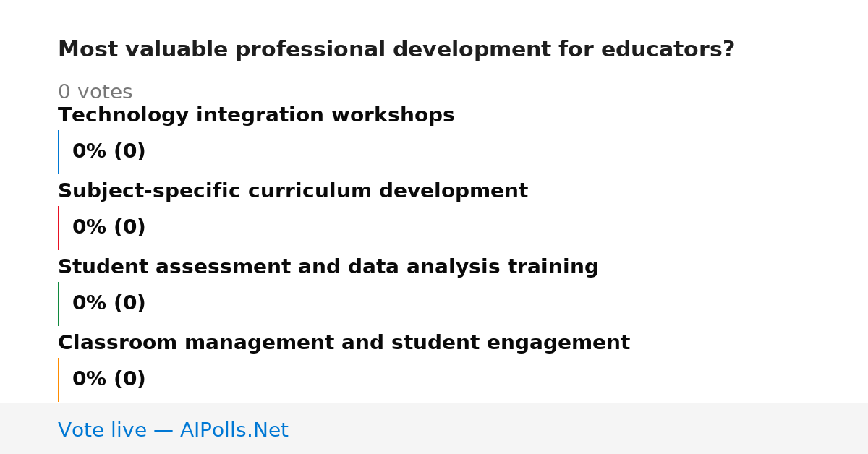
Task: Click 0% (0) result under Classroom management
Action: pos(109,380)
